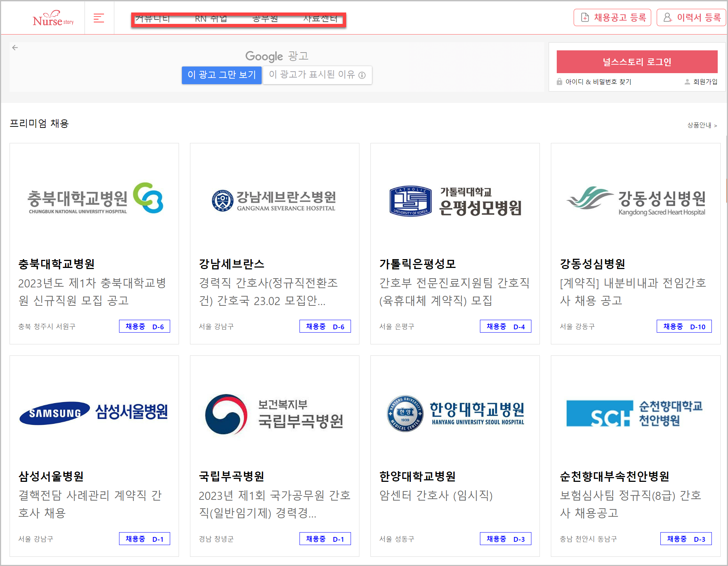This screenshot has height=566, width=728.
Task: Click 채용중 D-10 badge for 강동성심병원
Action: pyautogui.click(x=684, y=326)
